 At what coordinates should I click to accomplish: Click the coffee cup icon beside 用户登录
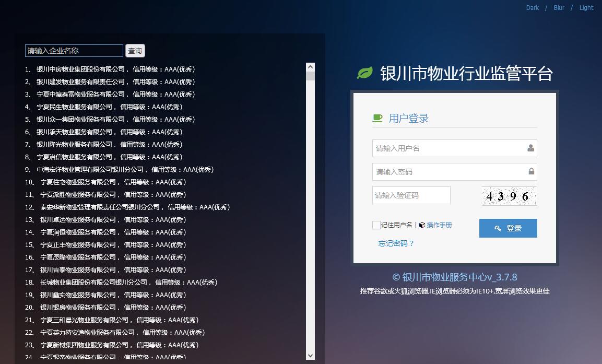[x=377, y=119]
